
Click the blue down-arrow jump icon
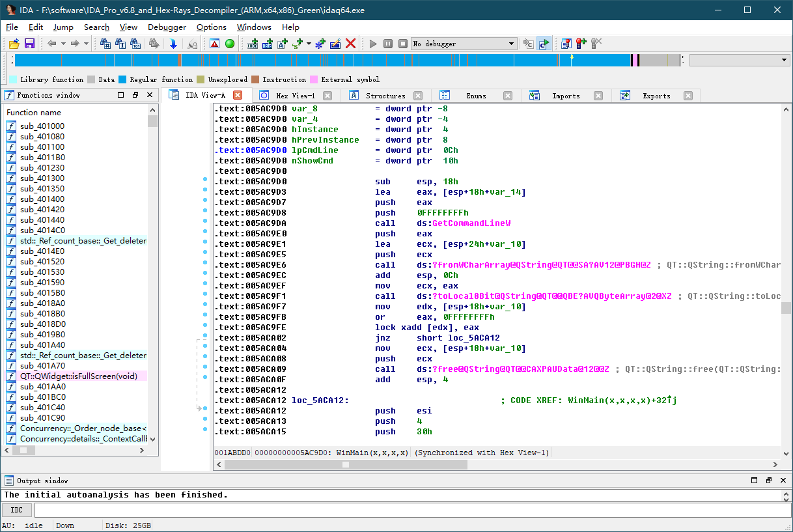173,44
